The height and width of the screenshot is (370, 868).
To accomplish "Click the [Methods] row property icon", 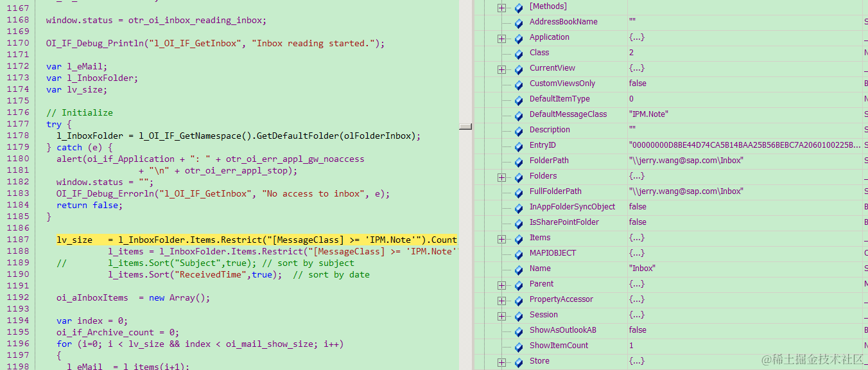I will pyautogui.click(x=519, y=7).
